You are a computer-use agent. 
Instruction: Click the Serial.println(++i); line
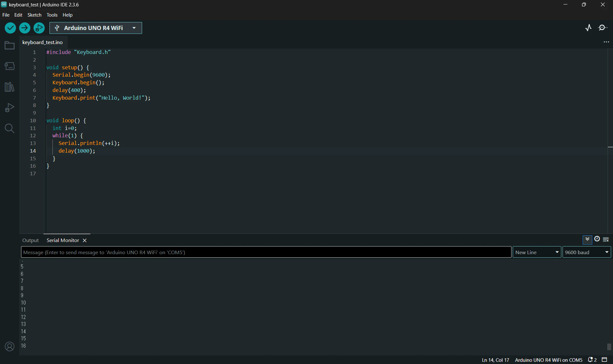click(x=89, y=143)
